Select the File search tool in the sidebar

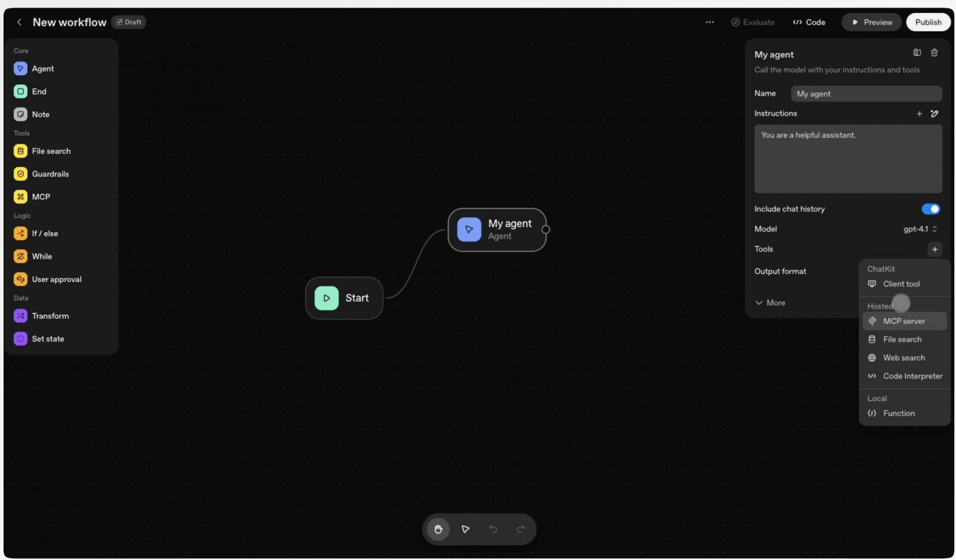(x=51, y=151)
